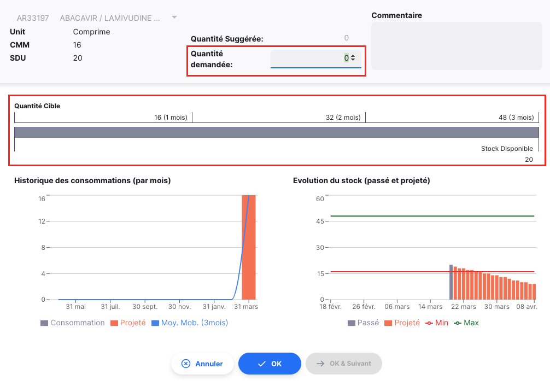Click the OK & Suivant button
The width and height of the screenshot is (550, 392).
point(344,364)
